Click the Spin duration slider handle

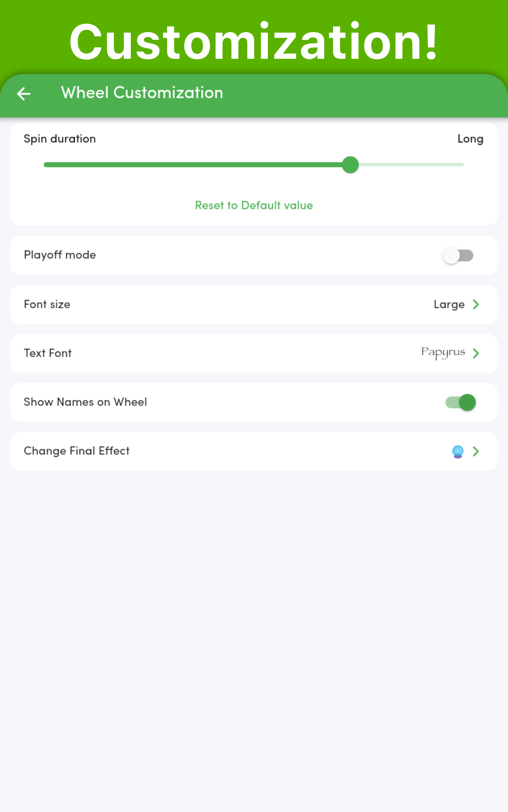pyautogui.click(x=350, y=165)
